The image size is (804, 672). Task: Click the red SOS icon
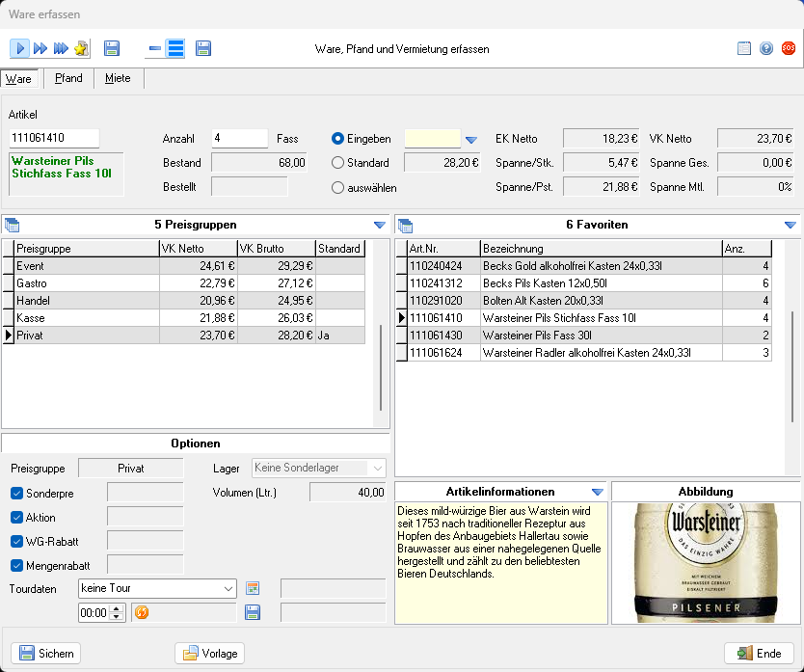(x=789, y=48)
